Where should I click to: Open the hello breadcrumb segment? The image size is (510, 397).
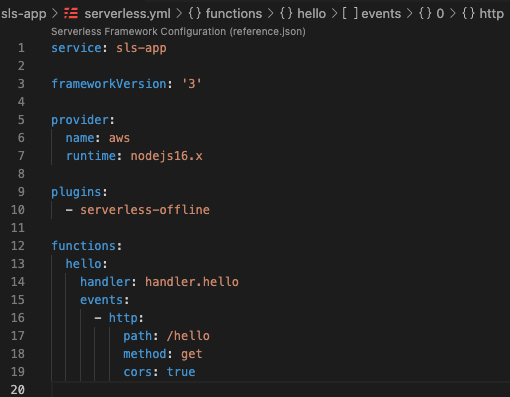pos(311,14)
